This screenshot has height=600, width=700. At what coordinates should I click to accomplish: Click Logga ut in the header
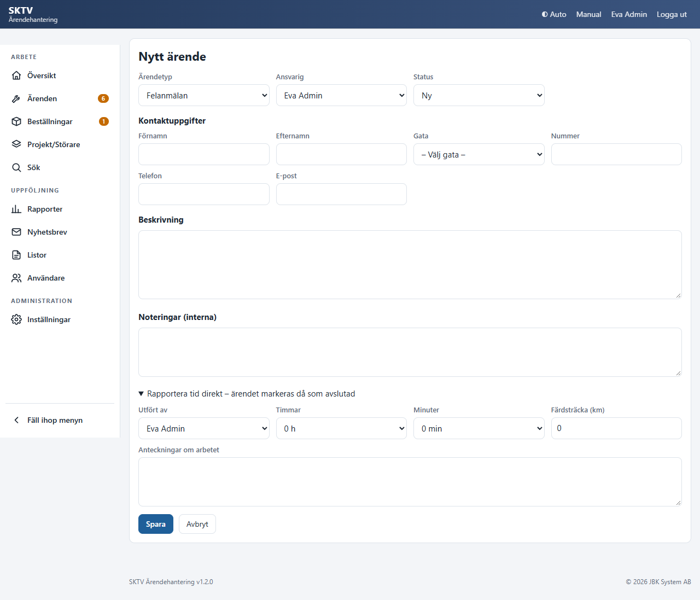click(672, 14)
